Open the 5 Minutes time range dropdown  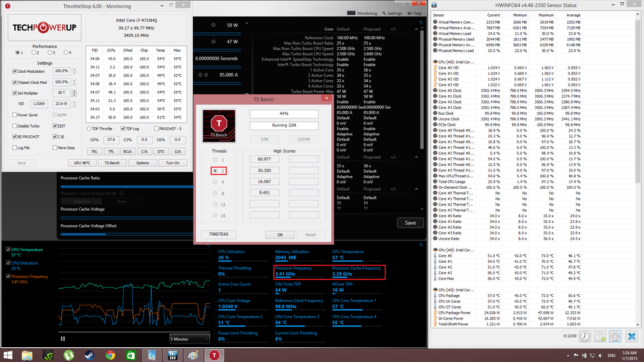(190, 339)
